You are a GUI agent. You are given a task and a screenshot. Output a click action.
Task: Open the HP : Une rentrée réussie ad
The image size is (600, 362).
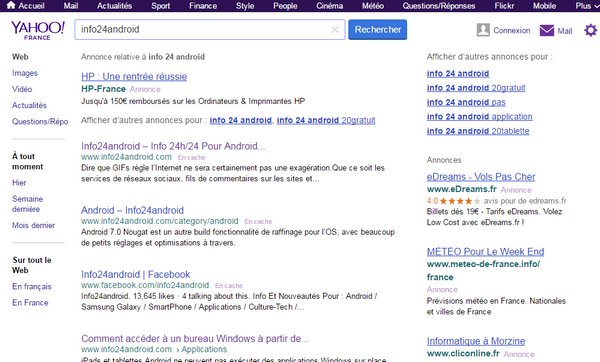point(134,77)
